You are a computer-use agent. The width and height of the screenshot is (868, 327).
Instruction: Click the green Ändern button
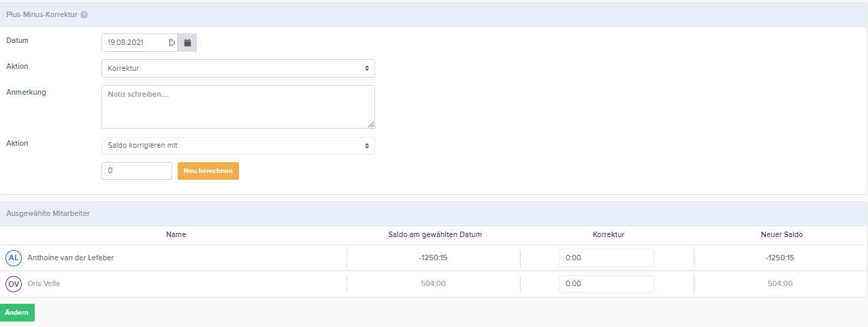pos(17,313)
